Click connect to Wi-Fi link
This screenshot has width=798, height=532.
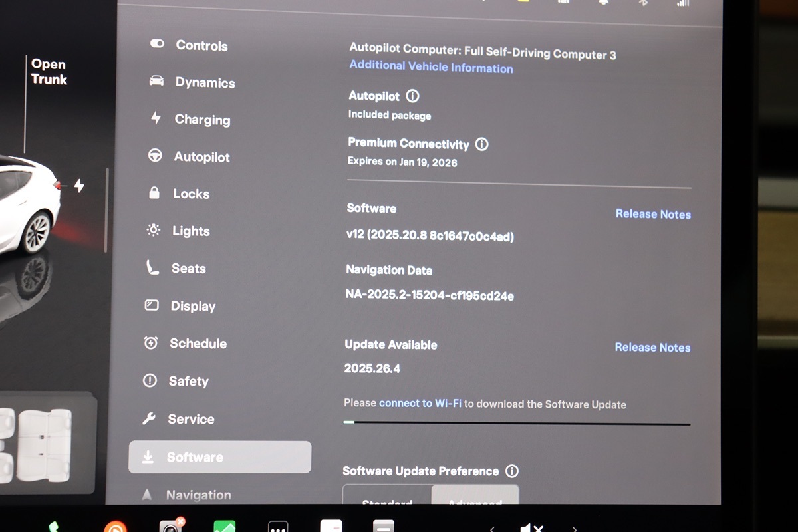pos(420,404)
